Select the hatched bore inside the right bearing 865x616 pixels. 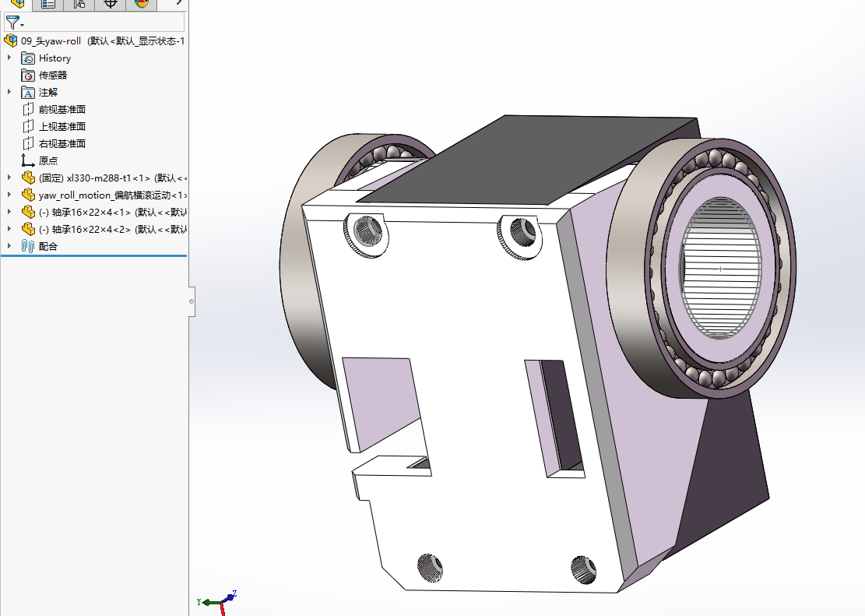click(721, 268)
